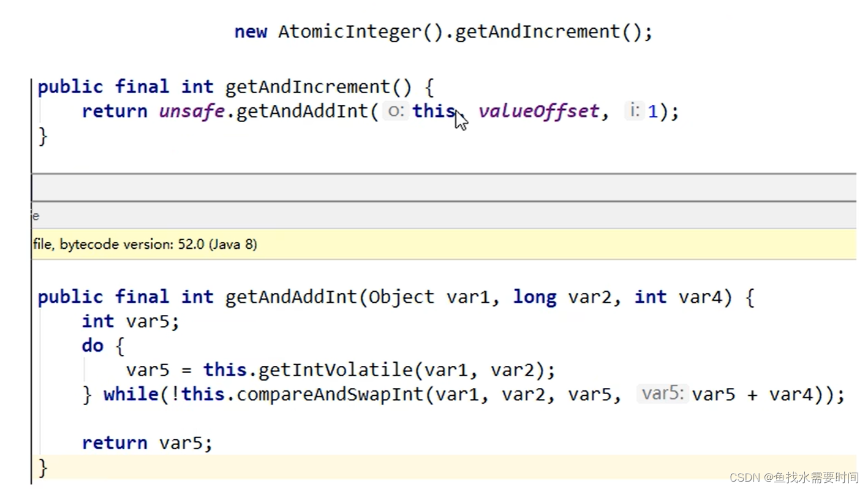Click 'compareAndSwapInt' method call
The width and height of the screenshot is (868, 489).
pyautogui.click(x=330, y=395)
